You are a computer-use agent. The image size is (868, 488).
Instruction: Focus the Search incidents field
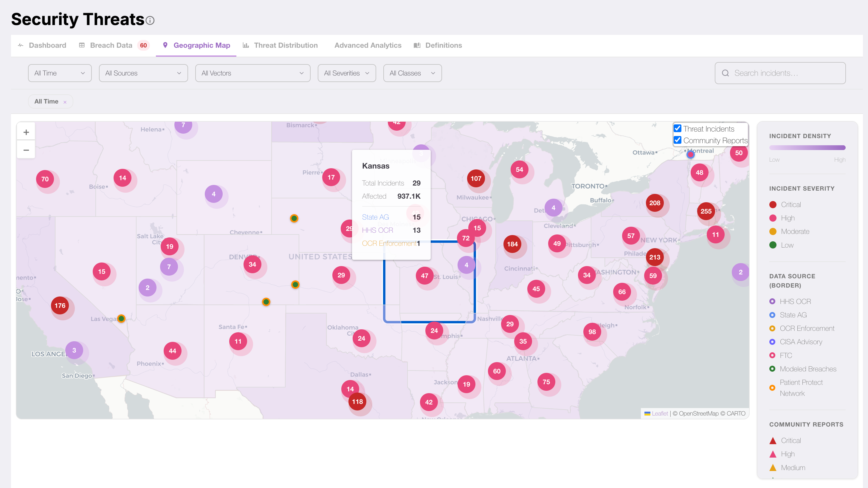click(785, 73)
